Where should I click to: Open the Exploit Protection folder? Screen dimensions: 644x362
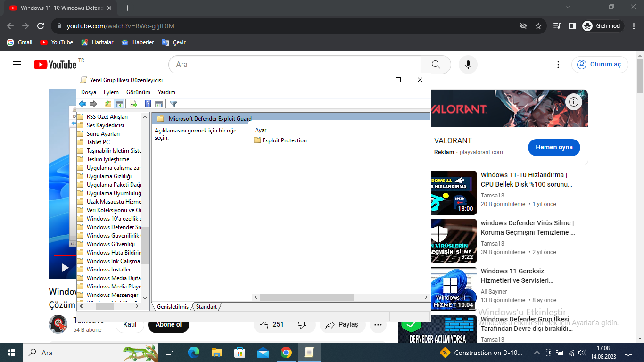(x=281, y=140)
